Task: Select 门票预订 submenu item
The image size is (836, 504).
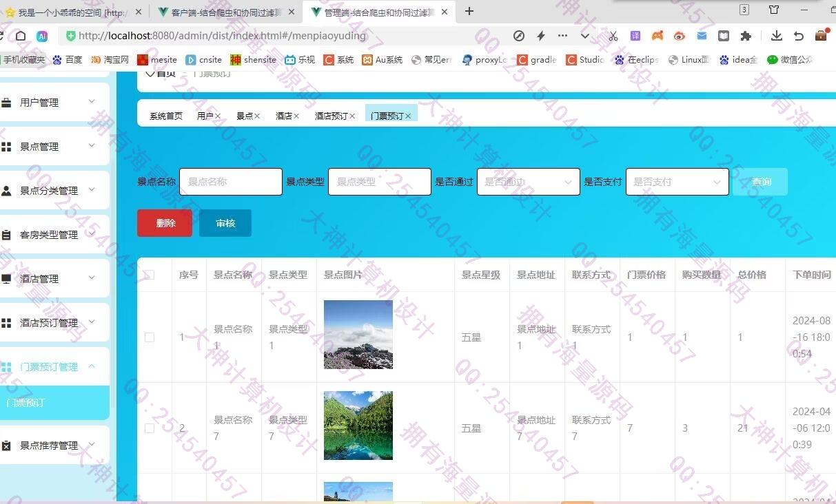Action: (54, 403)
